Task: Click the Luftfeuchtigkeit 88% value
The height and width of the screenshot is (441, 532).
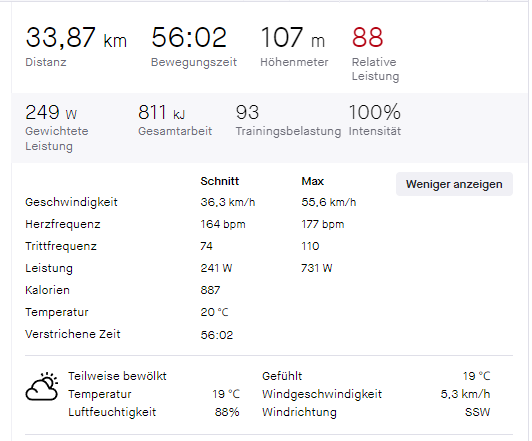Action: (x=227, y=412)
